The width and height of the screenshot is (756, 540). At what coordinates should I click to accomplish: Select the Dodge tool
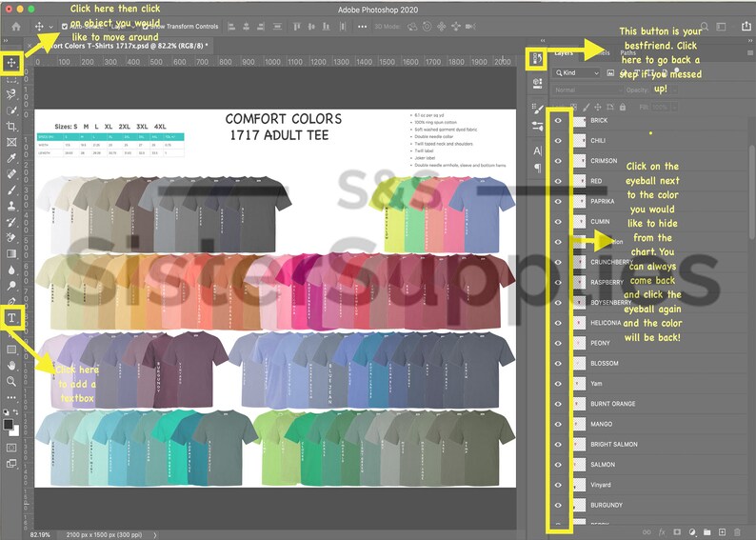click(x=11, y=286)
